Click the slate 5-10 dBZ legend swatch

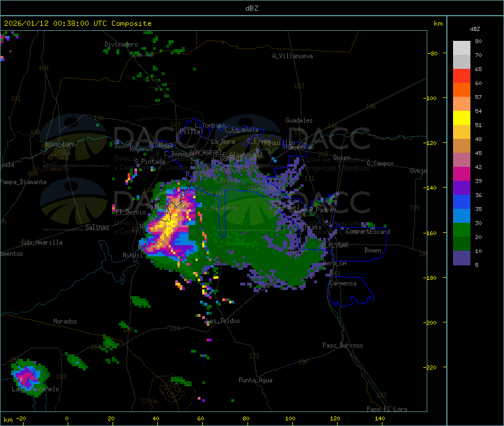click(x=461, y=258)
